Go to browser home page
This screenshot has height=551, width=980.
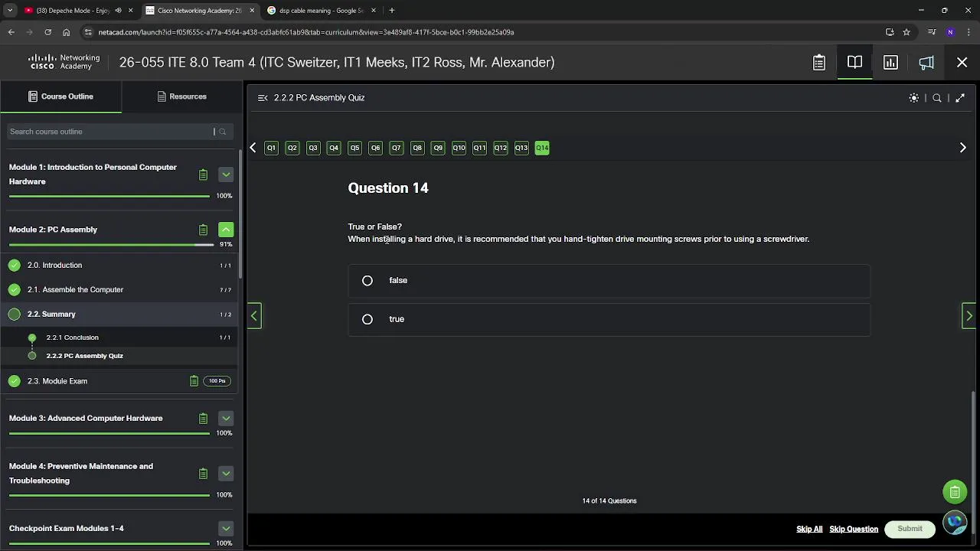(x=66, y=32)
